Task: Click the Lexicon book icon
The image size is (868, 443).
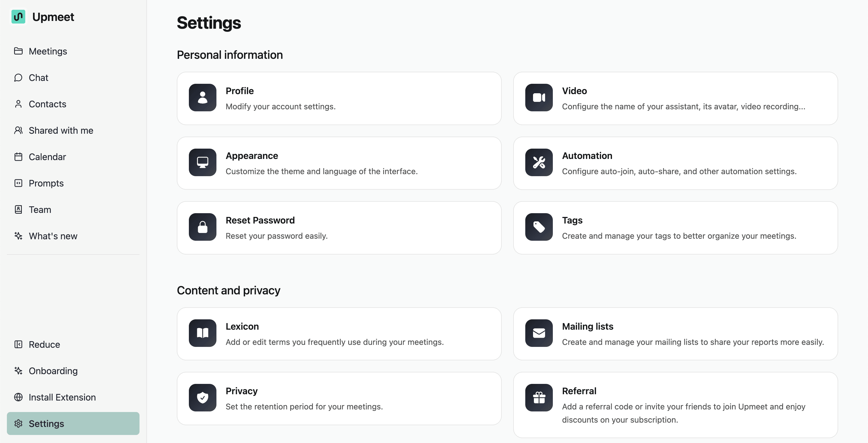Action: coord(202,333)
